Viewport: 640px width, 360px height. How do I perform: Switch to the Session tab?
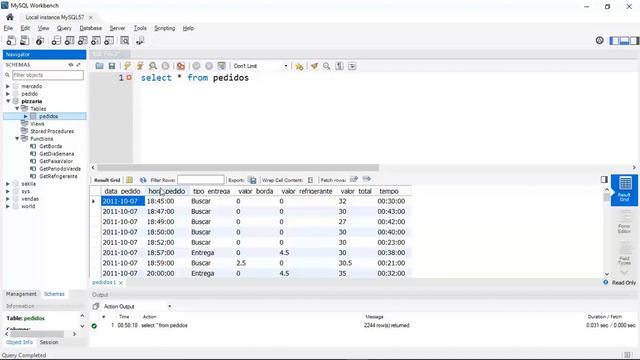[49, 342]
